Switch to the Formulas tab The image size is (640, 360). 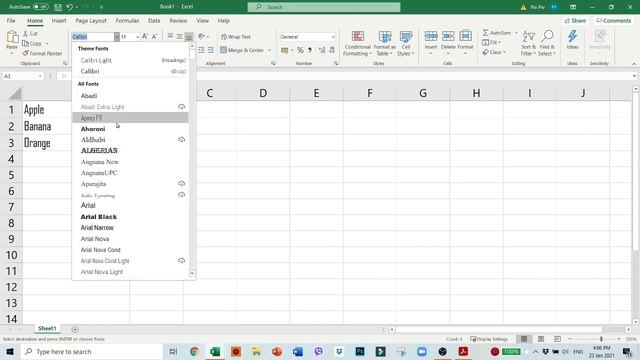pyautogui.click(x=127, y=20)
